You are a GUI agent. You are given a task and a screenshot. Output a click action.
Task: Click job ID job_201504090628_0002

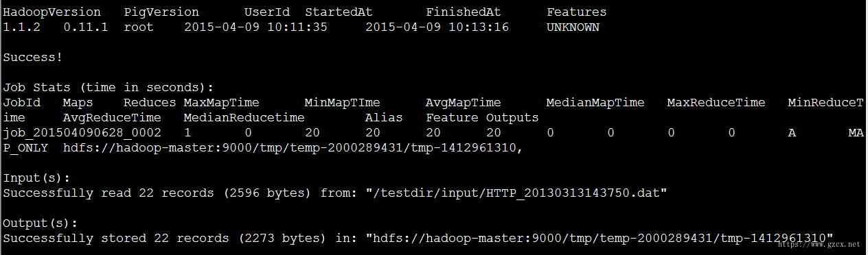82,133
